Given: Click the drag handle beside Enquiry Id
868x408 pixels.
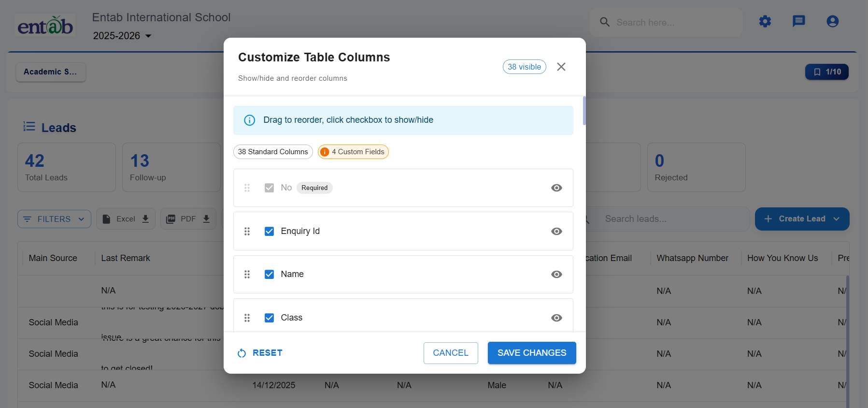Looking at the screenshot, I should tap(247, 231).
